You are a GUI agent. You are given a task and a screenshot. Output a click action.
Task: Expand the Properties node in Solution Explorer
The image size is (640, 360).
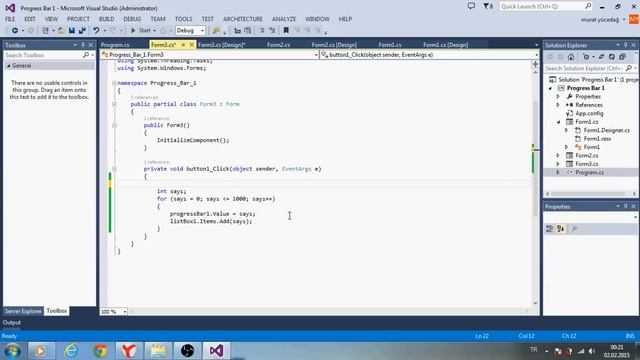click(558, 97)
